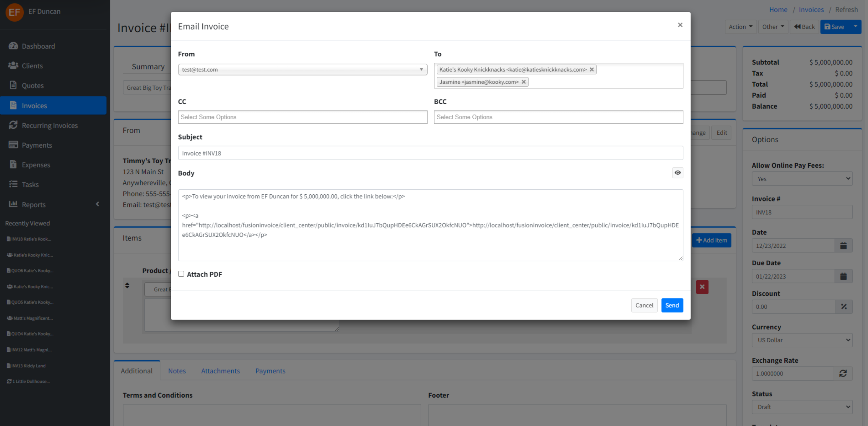Viewport: 868px width, 426px height.
Task: Click the Subject input field
Action: pos(430,153)
